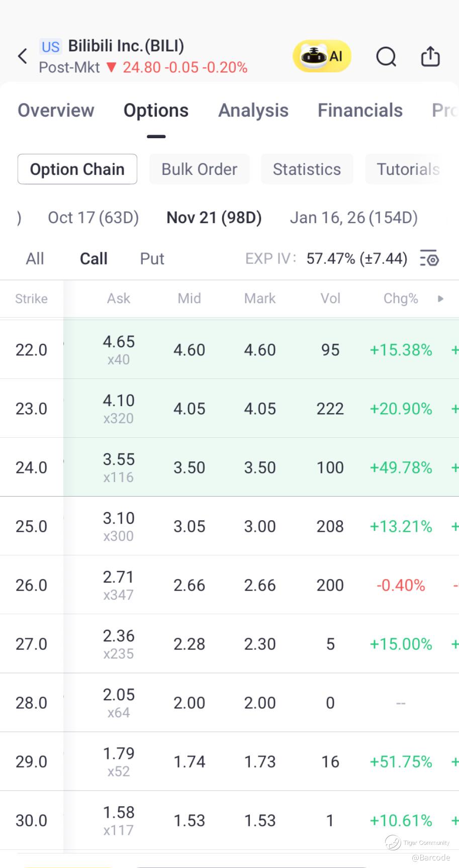Choose Oct 17 (63D) expiration

tap(93, 218)
